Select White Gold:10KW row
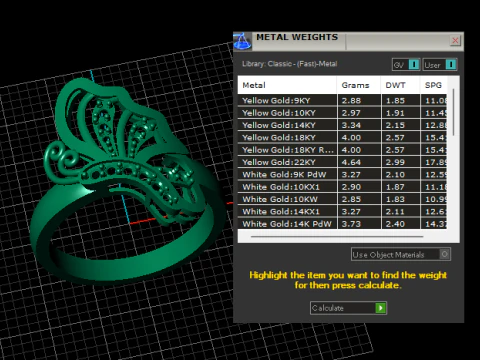 click(x=342, y=199)
